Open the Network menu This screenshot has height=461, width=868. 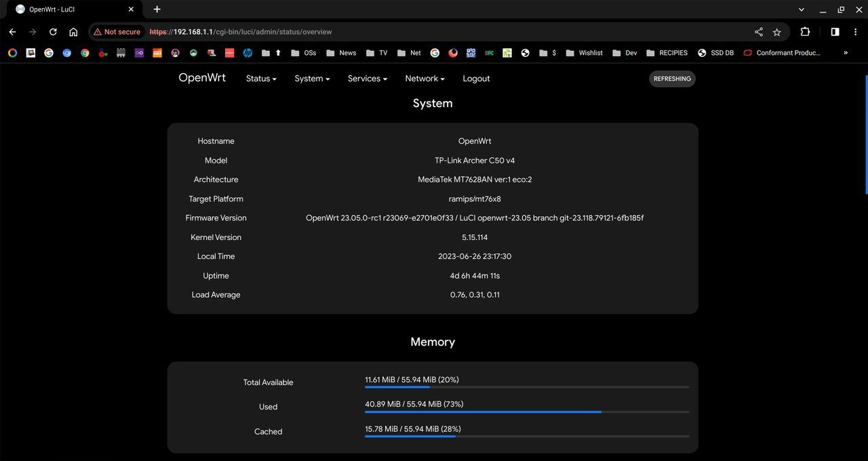point(425,79)
